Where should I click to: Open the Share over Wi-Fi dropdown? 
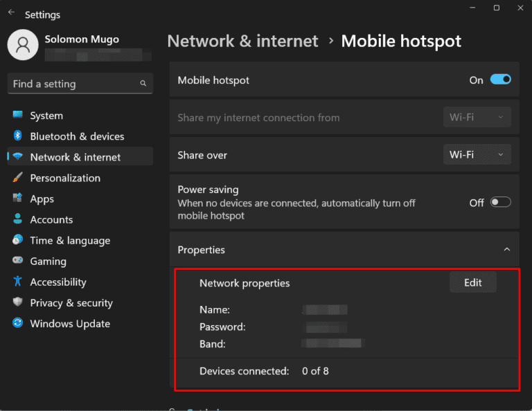(x=477, y=155)
